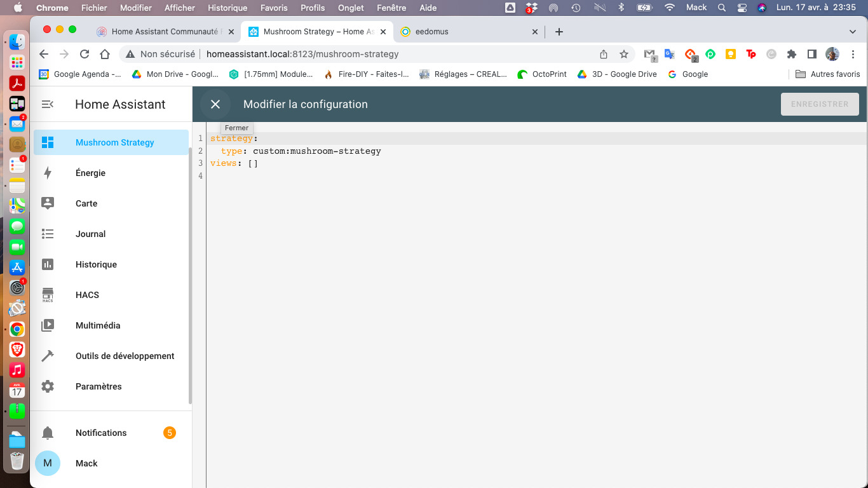Open the HACS store

coord(111,295)
